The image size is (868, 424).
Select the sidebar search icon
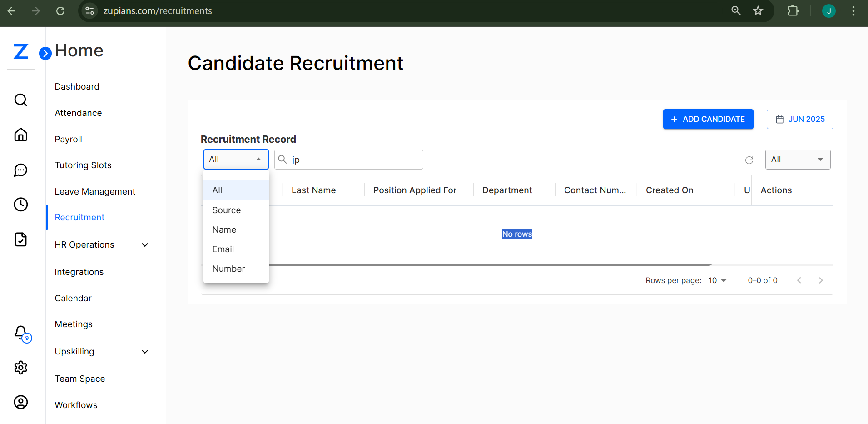tap(20, 100)
